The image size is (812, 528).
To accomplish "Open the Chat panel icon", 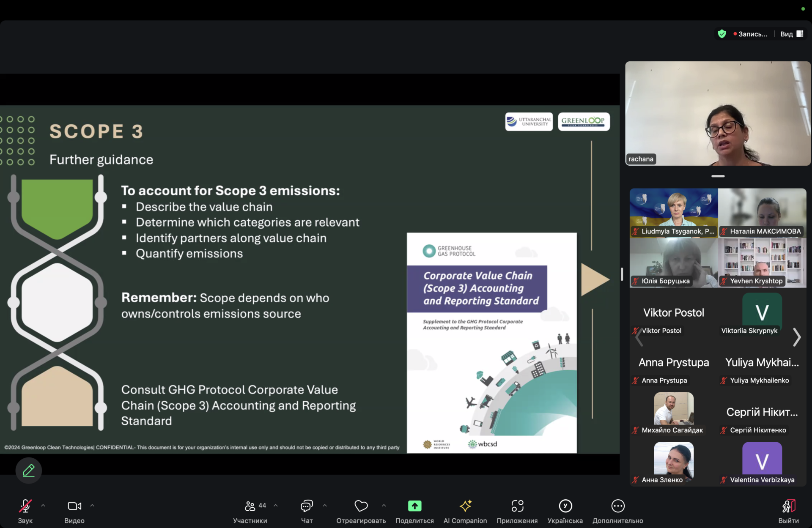I will (x=307, y=506).
